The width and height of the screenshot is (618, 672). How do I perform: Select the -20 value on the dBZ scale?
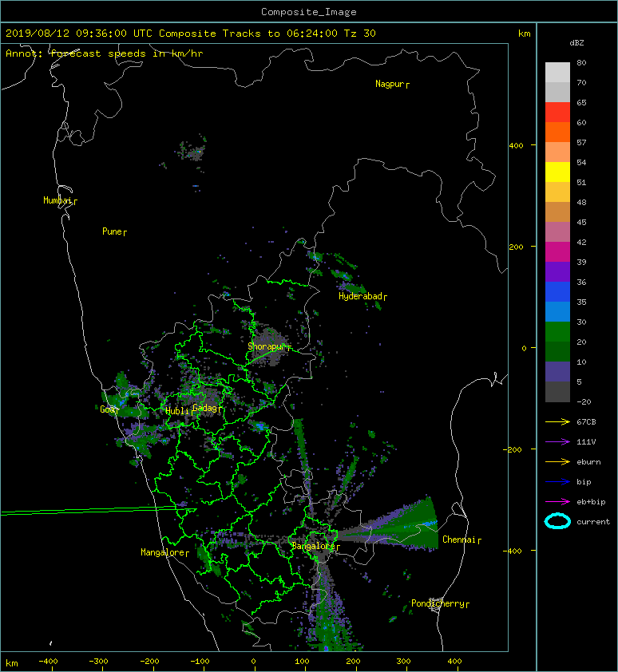tap(584, 401)
